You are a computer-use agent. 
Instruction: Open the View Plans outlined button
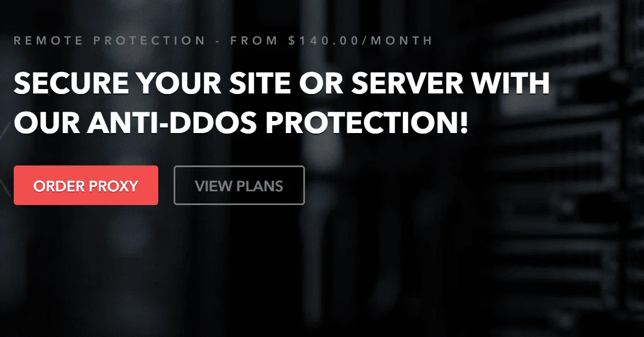[239, 185]
